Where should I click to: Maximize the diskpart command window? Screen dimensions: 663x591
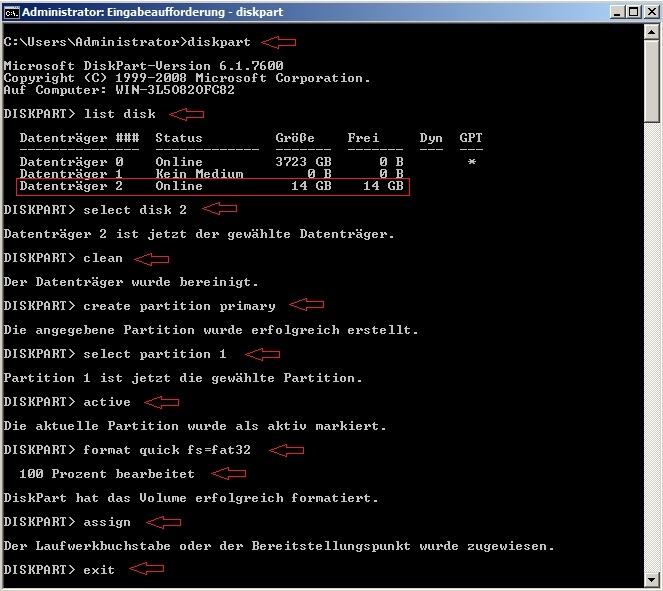(x=634, y=12)
